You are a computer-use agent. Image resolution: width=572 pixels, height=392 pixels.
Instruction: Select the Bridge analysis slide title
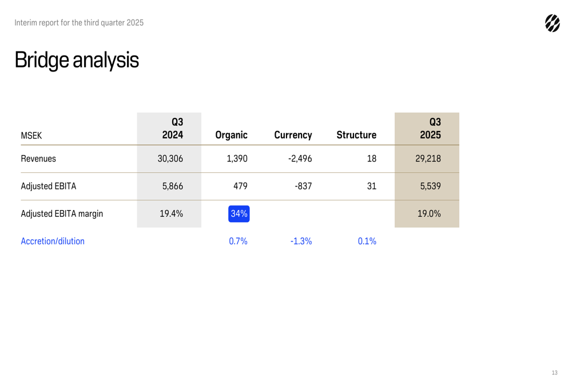[77, 60]
